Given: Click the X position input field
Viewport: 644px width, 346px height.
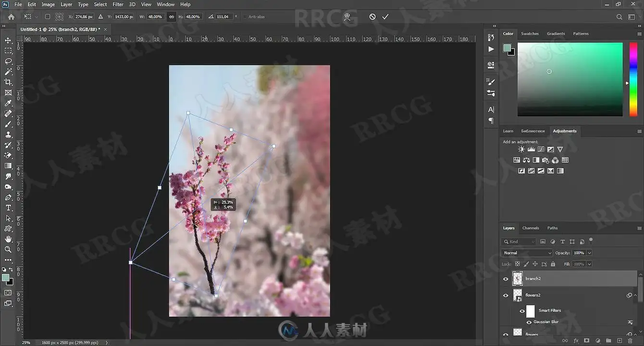Looking at the screenshot, I should click(x=84, y=17).
